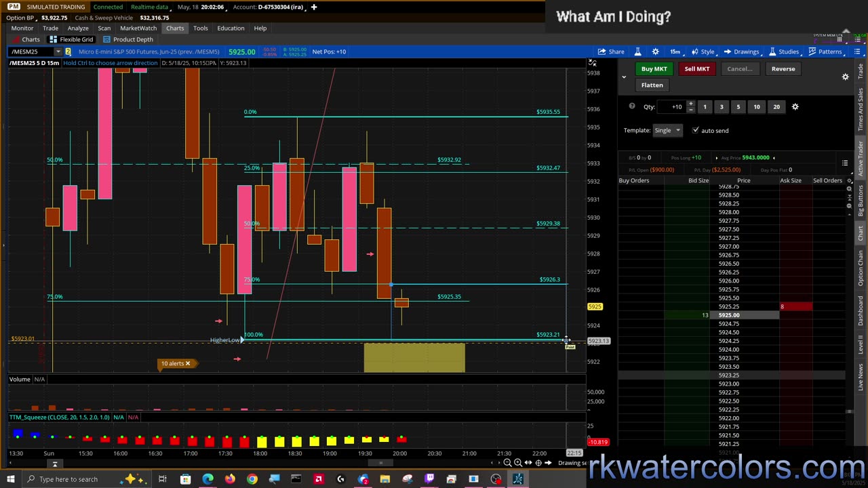The height and width of the screenshot is (488, 868).
Task: Open quantity presets gear settings
Action: pyautogui.click(x=795, y=106)
